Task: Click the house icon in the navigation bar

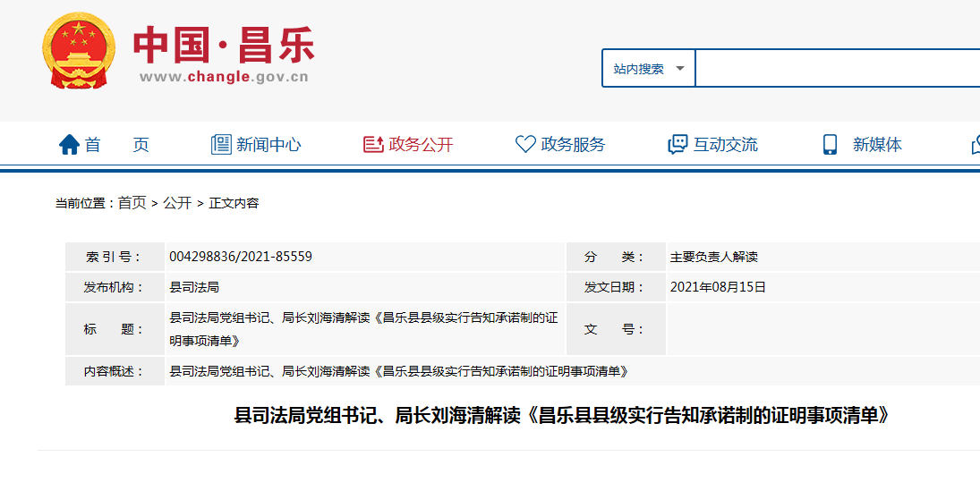Action: pyautogui.click(x=69, y=145)
